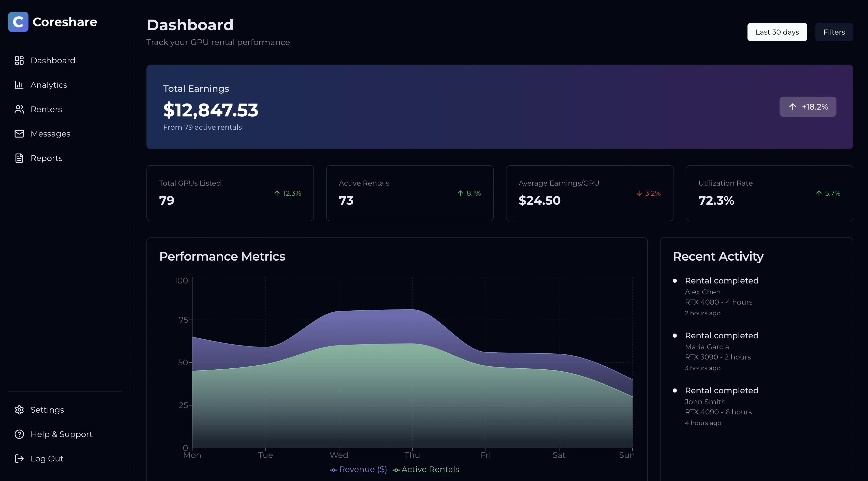This screenshot has height=481, width=868.
Task: Click the Log Out arrow icon
Action: click(x=19, y=459)
